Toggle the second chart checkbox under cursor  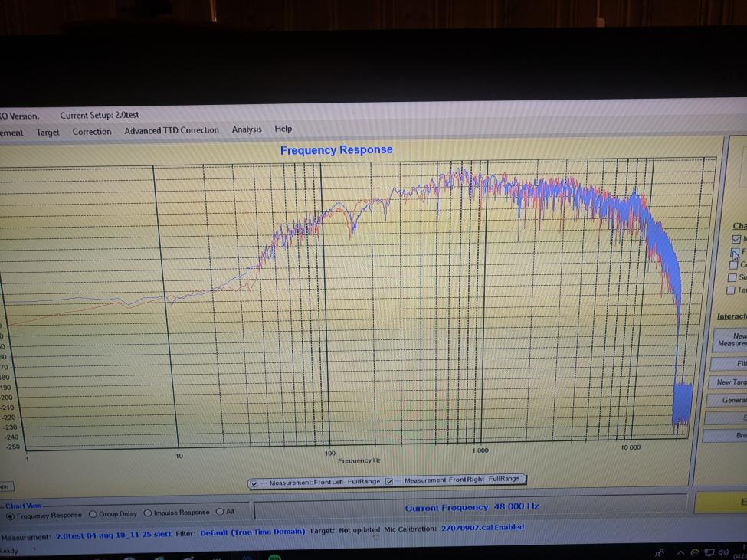pyautogui.click(x=735, y=252)
